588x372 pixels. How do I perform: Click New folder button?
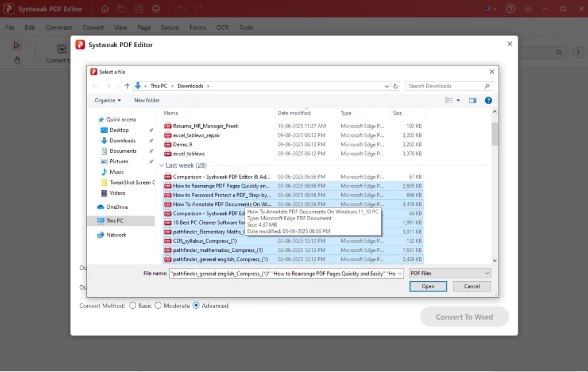(x=147, y=100)
